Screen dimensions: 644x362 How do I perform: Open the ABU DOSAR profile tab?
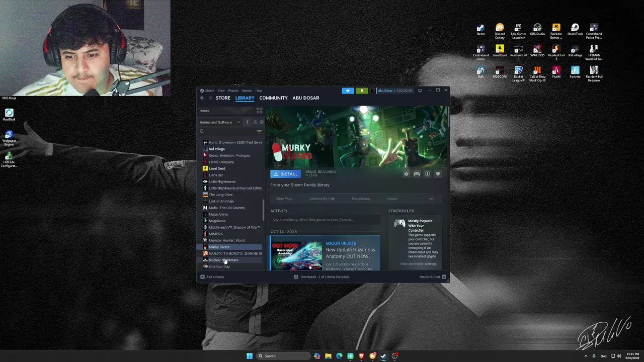coord(306,98)
